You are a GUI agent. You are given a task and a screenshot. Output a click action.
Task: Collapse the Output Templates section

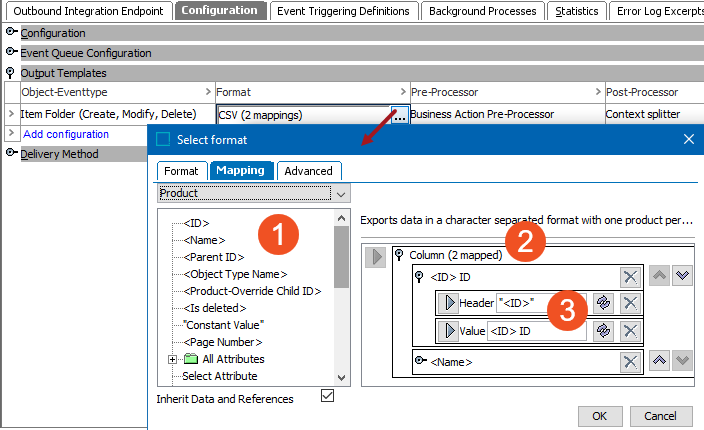[x=11, y=73]
